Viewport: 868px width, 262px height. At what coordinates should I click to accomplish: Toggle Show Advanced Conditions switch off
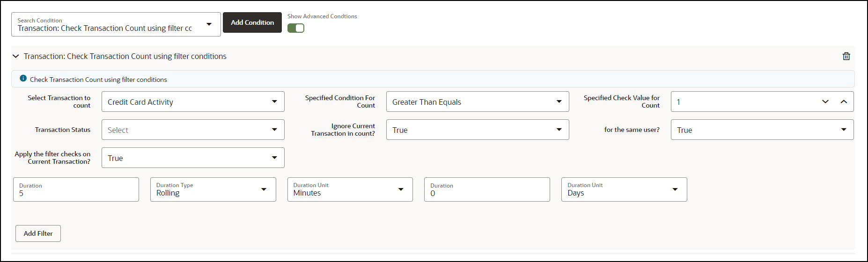[296, 28]
